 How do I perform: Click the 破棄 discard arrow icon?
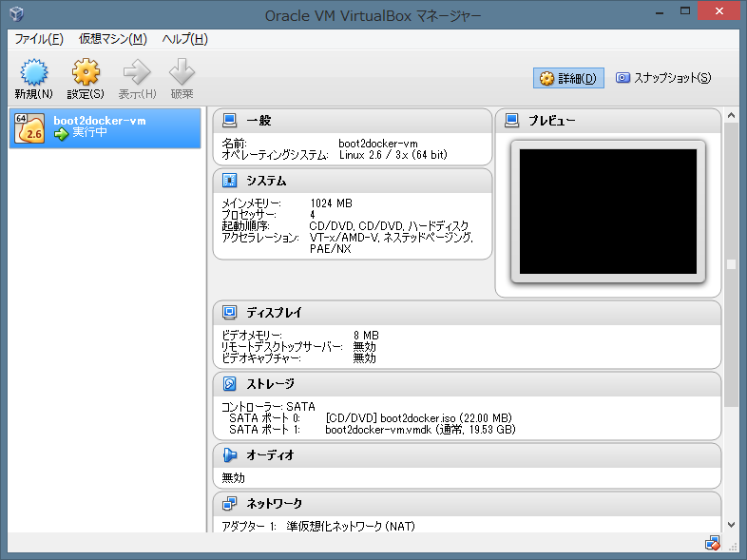point(182,72)
